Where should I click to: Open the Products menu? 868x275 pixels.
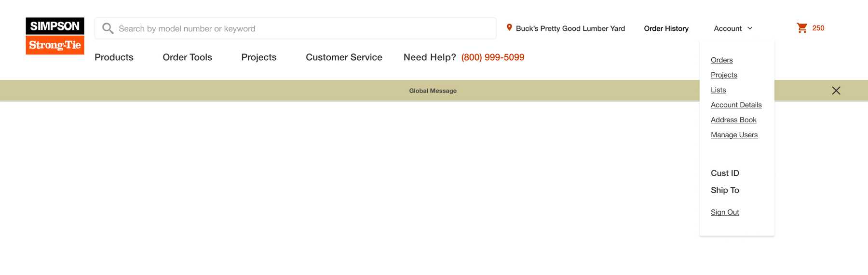tap(114, 57)
